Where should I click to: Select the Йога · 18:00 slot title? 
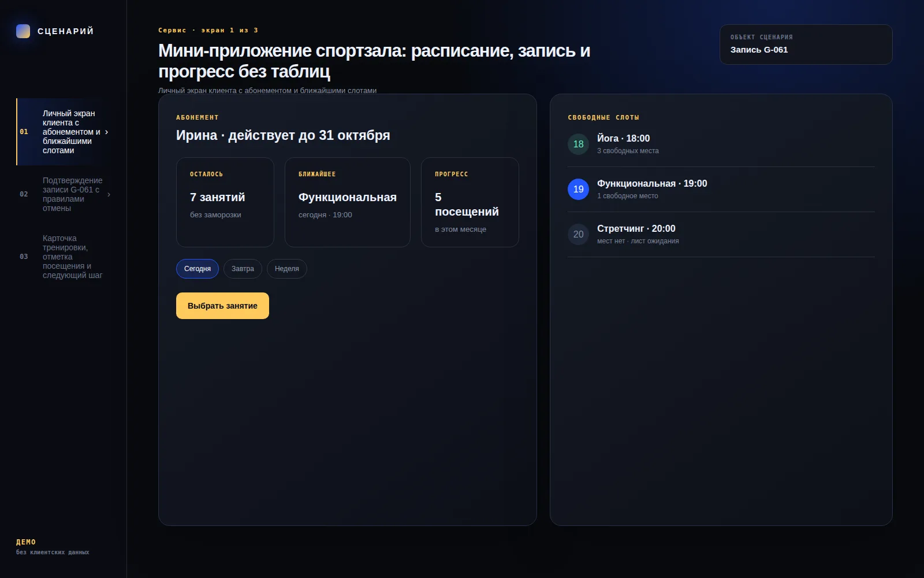click(x=623, y=138)
